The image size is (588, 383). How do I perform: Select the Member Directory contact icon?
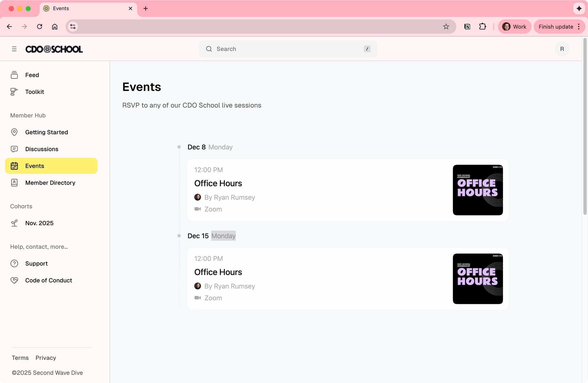coord(14,183)
